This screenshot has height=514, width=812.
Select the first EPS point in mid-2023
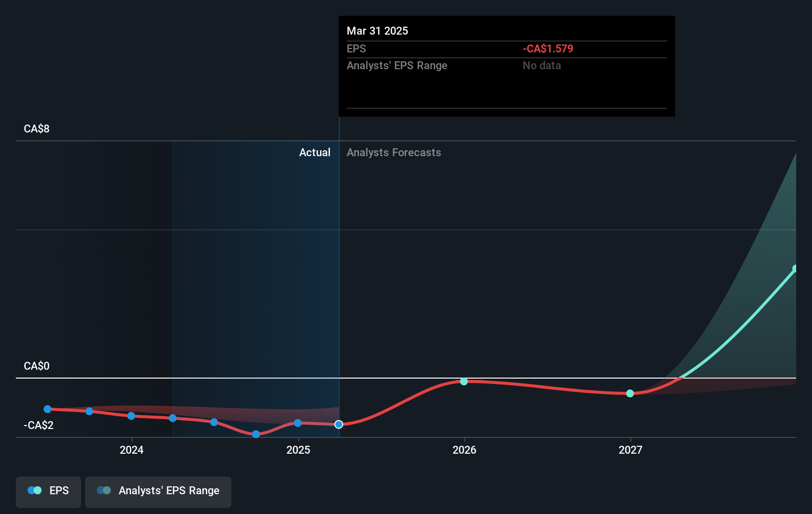[x=47, y=409]
